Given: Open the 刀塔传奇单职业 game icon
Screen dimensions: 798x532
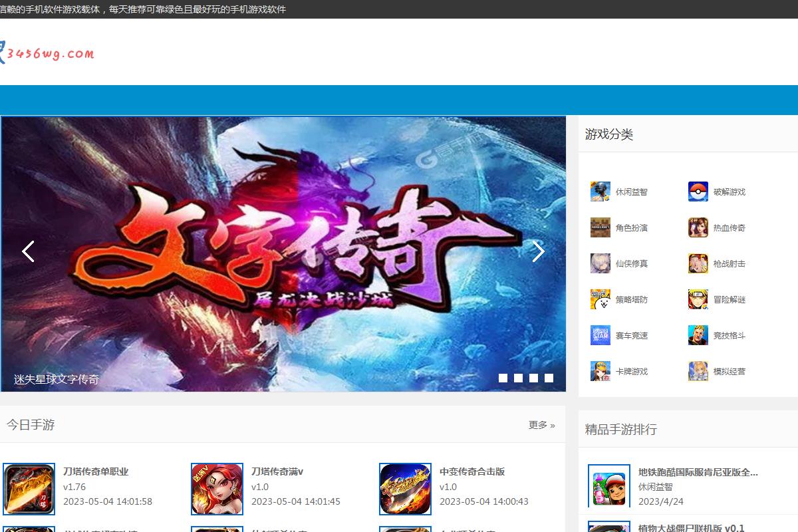Looking at the screenshot, I should click(29, 489).
